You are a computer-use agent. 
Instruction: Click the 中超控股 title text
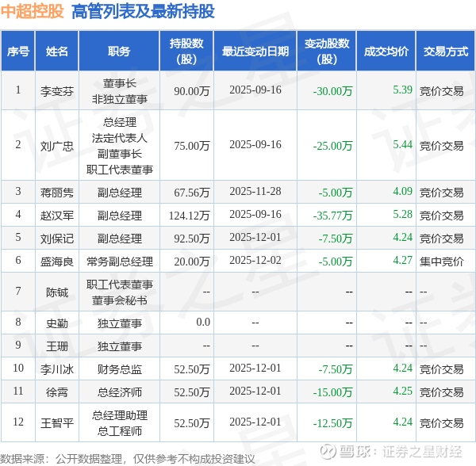click(x=33, y=12)
